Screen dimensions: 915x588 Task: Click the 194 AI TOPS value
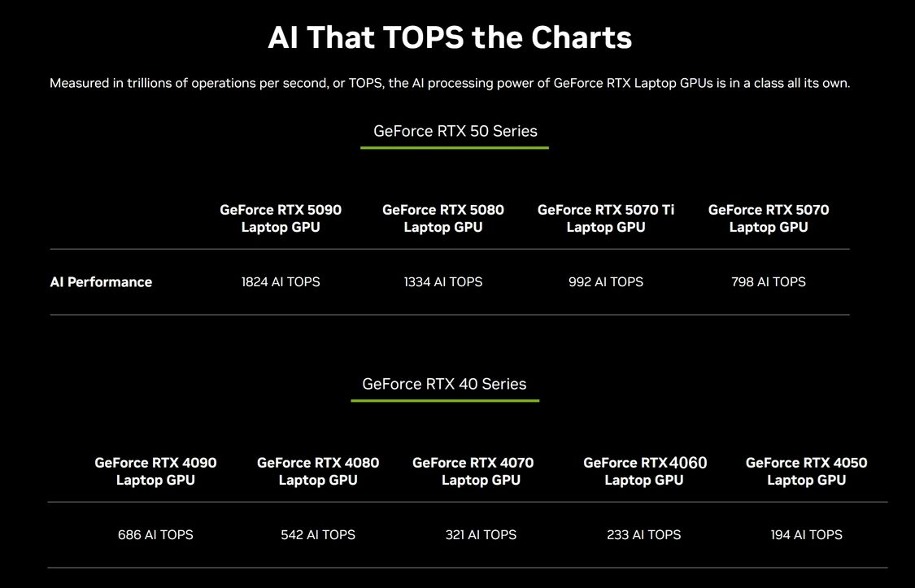(x=807, y=535)
